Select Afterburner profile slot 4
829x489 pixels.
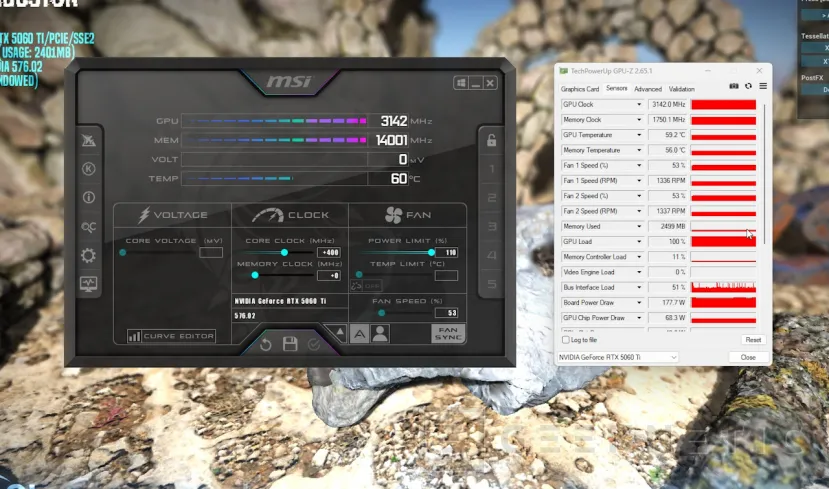pos(492,255)
